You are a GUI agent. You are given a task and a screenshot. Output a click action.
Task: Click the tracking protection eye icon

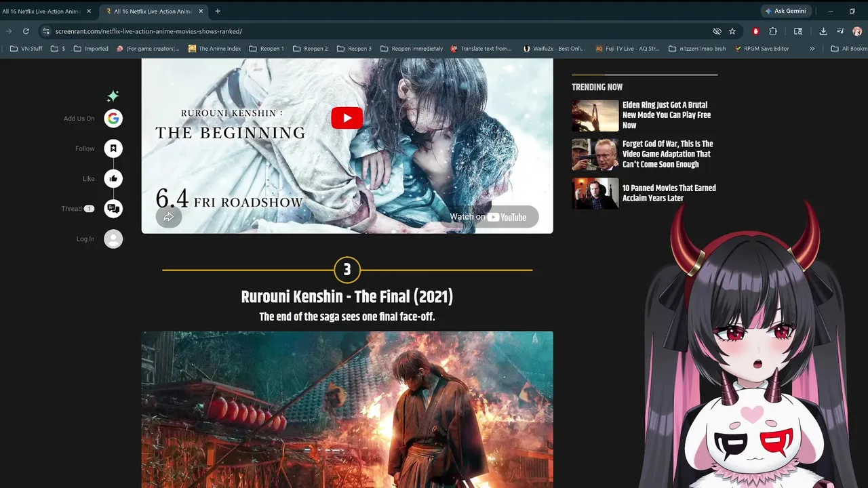pyautogui.click(x=717, y=31)
